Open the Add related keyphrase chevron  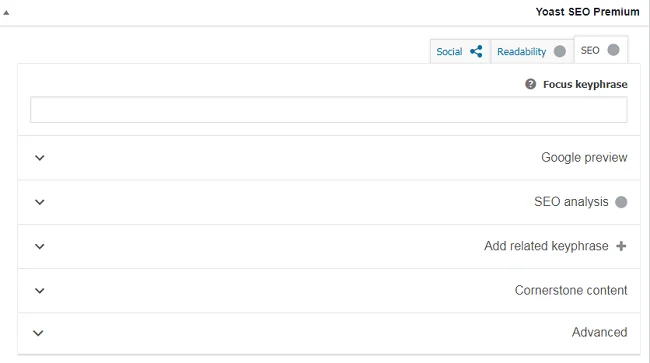(39, 247)
